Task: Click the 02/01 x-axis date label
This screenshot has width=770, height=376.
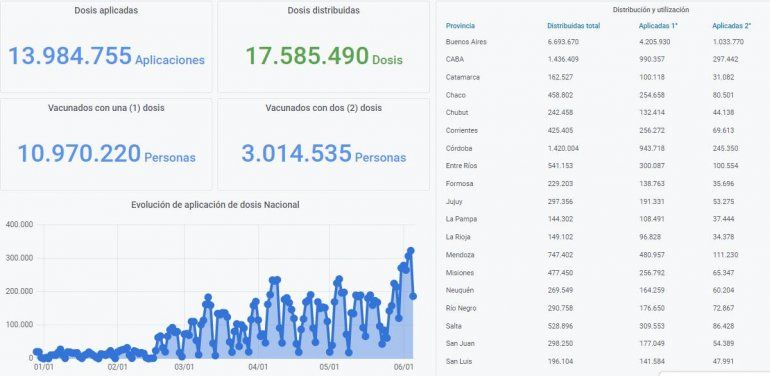Action: (117, 367)
